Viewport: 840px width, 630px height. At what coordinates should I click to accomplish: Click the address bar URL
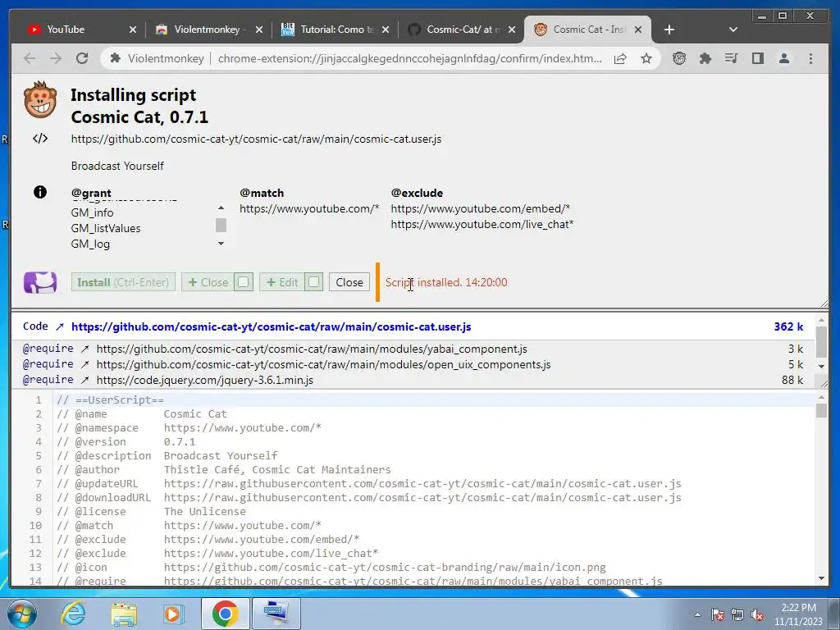tap(410, 58)
